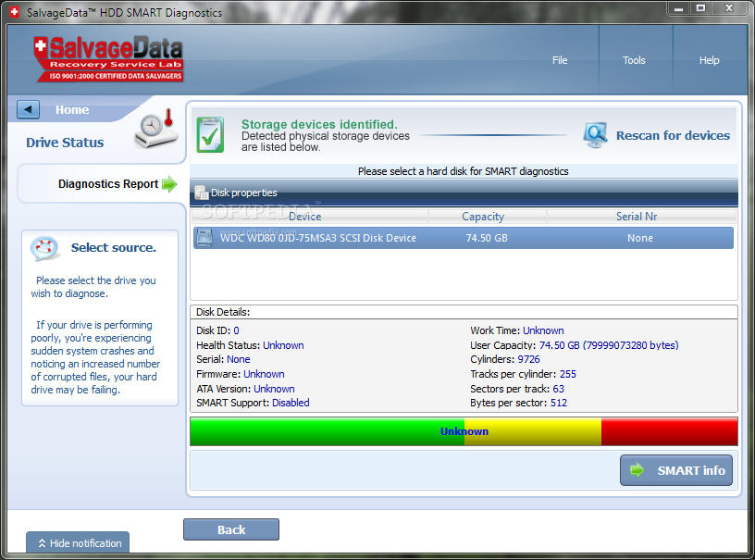Click the User Capacity 79999073280 bytes value

(609, 345)
